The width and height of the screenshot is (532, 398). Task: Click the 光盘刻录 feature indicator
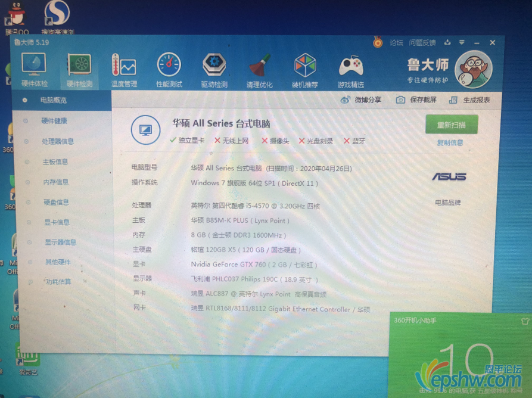[x=316, y=141]
